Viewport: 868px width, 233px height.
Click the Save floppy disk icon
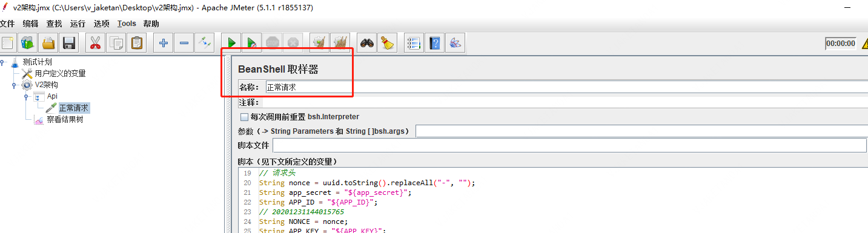coord(68,43)
